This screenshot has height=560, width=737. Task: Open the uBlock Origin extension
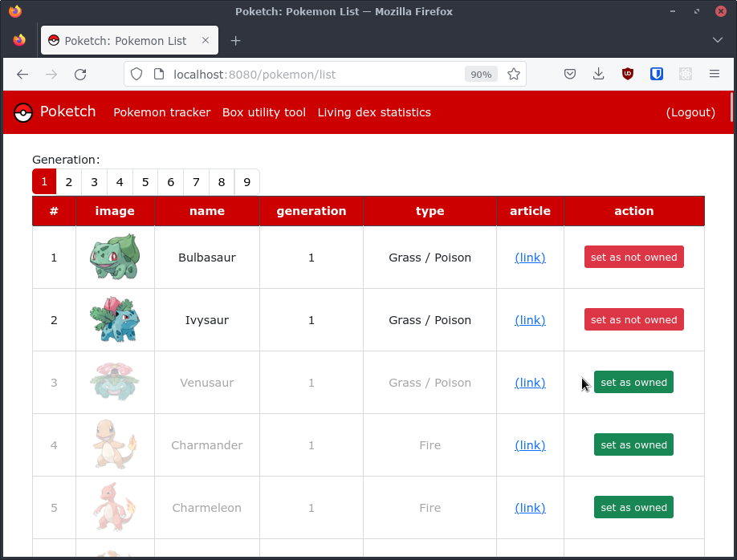(627, 74)
